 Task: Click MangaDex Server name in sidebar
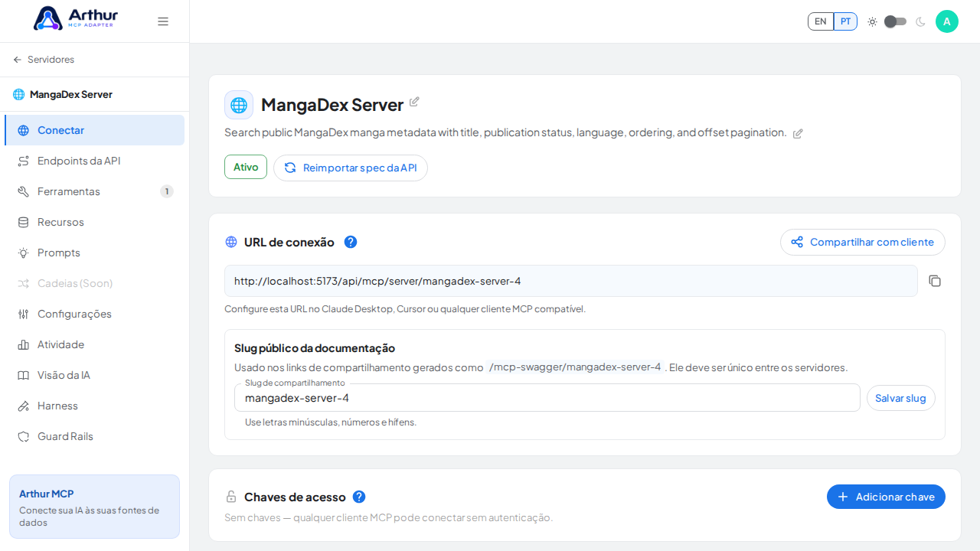pyautogui.click(x=71, y=94)
